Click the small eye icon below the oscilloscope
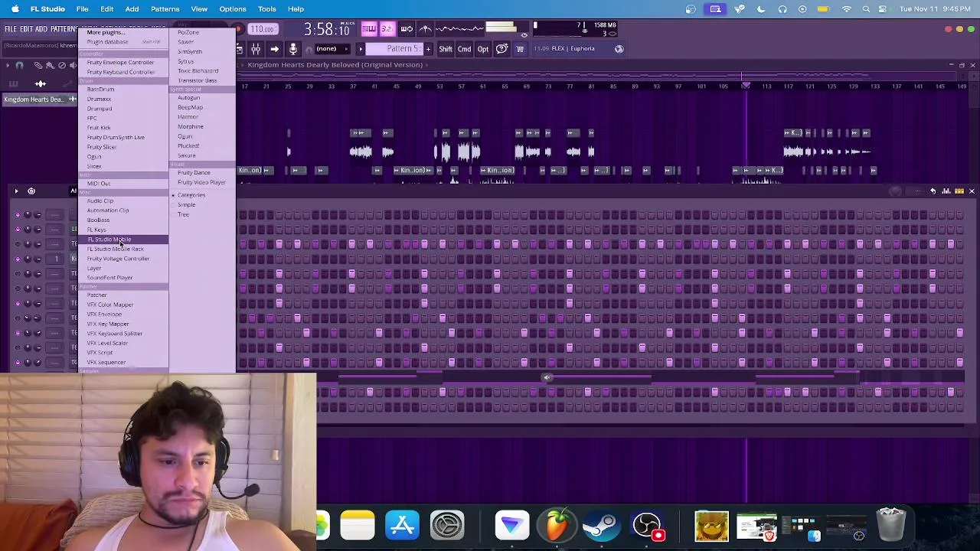 tap(524, 35)
